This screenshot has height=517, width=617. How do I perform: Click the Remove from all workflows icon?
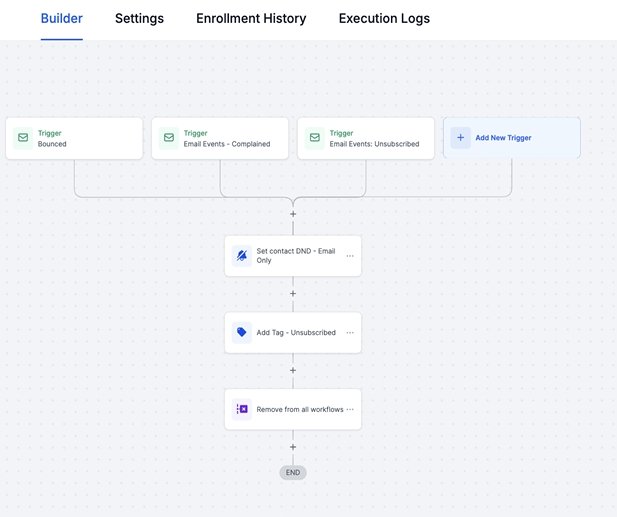[242, 409]
